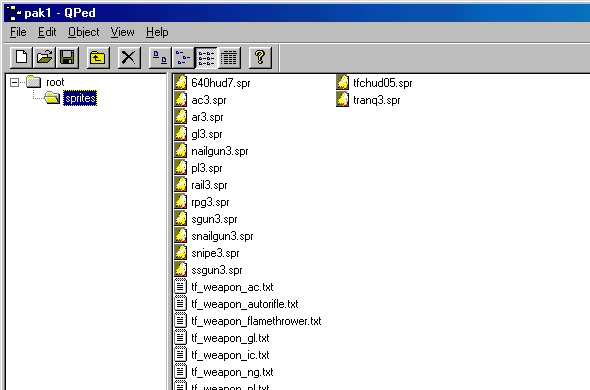Select the file name ssgun3.spr
Screen dimensions: 590x390
tap(217, 270)
